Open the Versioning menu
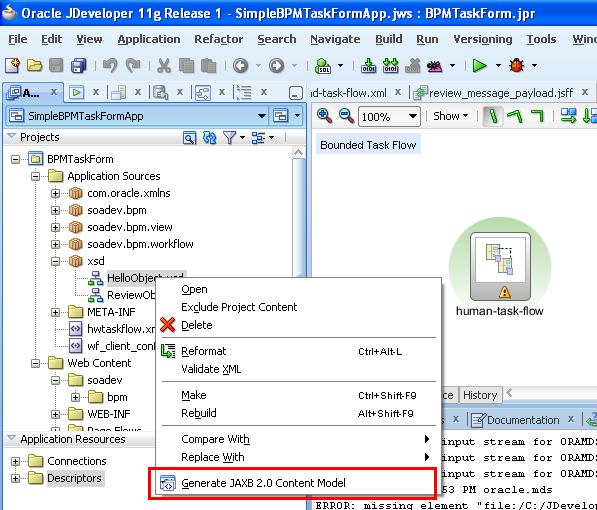 point(482,39)
